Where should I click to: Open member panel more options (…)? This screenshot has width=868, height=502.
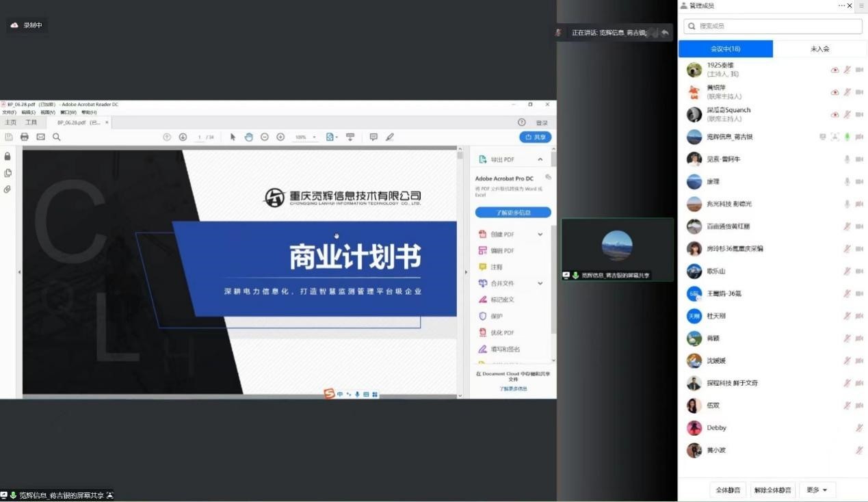pyautogui.click(x=842, y=5)
